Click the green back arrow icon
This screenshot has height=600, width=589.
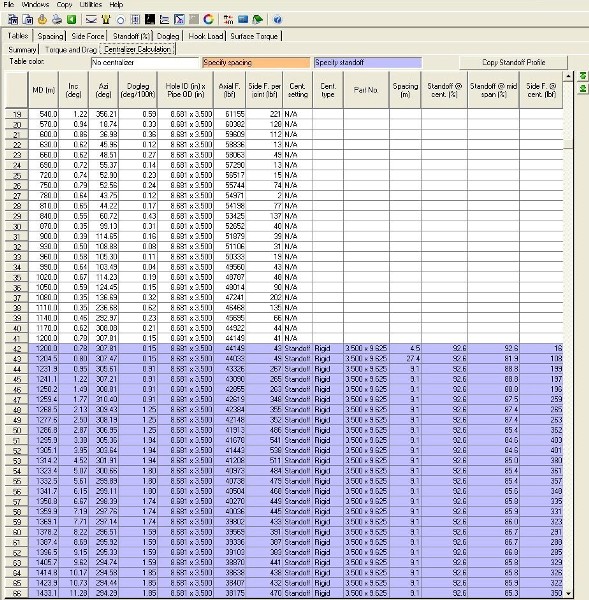(71, 19)
